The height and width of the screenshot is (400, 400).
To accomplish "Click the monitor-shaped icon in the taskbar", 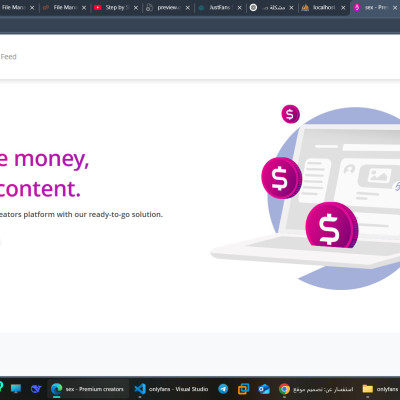I will [16, 389].
